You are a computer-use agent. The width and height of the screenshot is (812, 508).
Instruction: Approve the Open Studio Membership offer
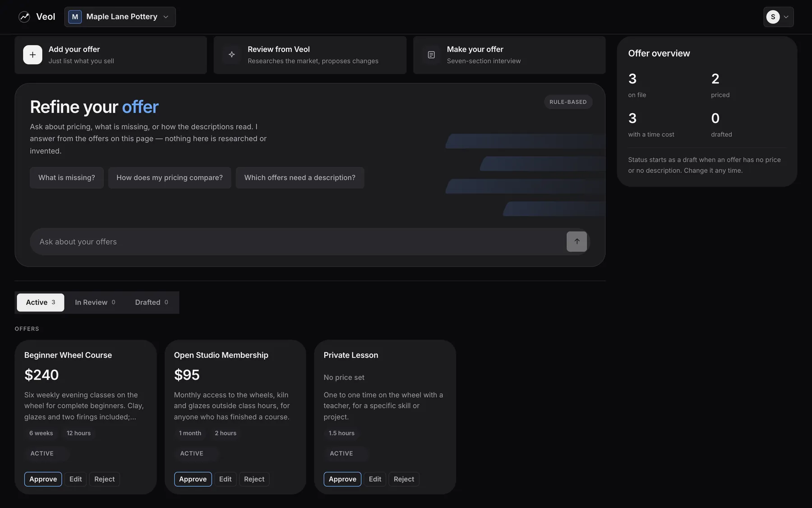point(193,479)
